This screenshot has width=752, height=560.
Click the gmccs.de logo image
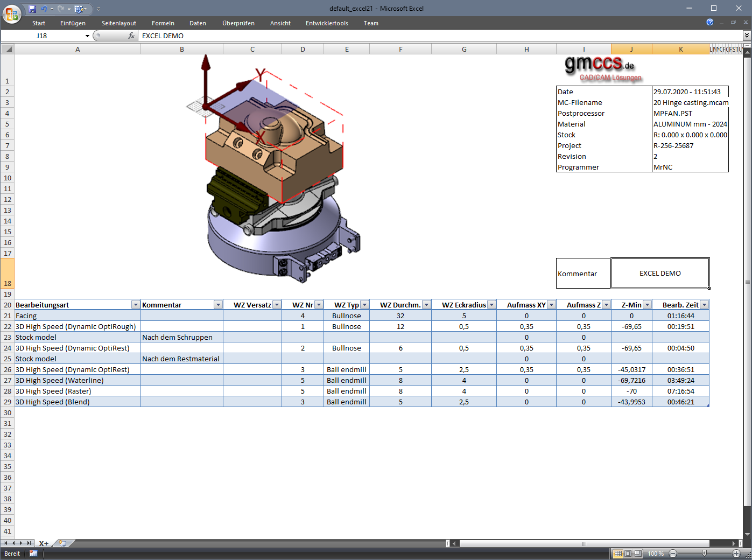click(x=603, y=68)
